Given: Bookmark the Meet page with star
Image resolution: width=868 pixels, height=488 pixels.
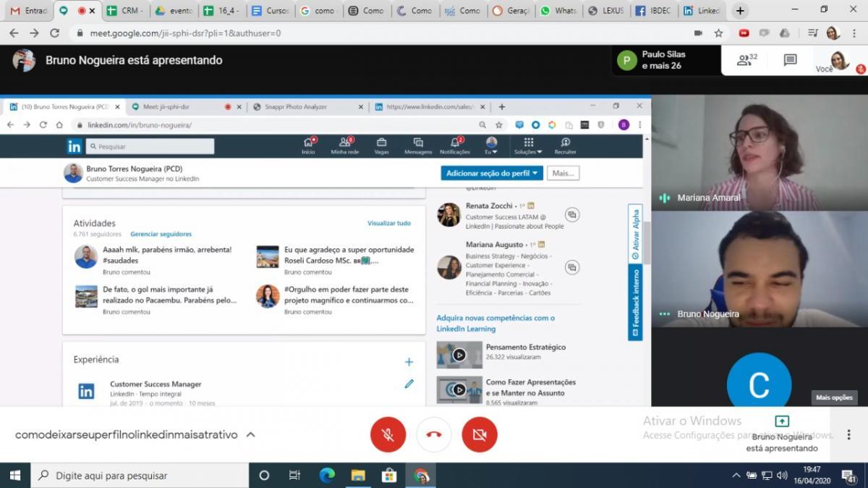Looking at the screenshot, I should point(718,33).
